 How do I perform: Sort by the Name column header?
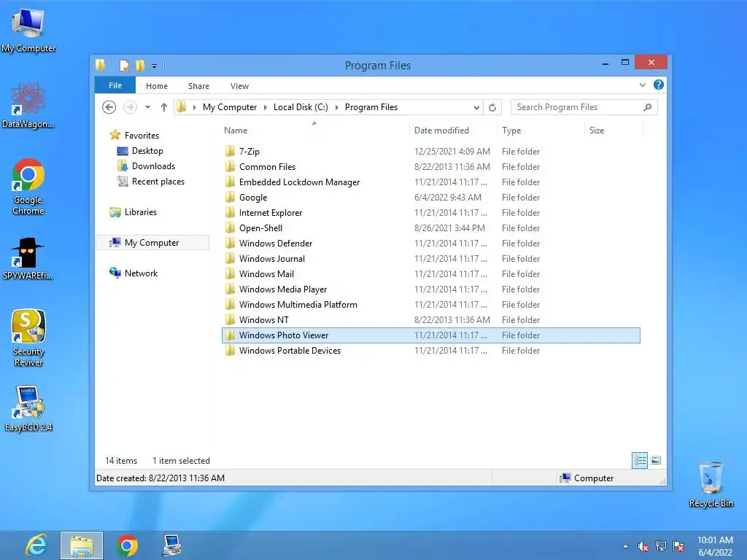314,131
